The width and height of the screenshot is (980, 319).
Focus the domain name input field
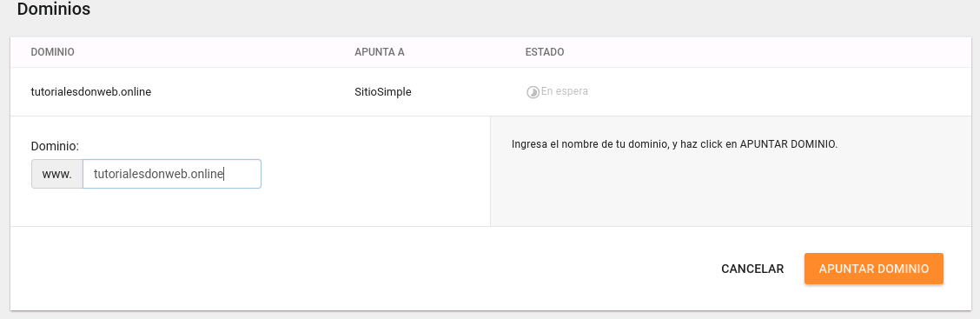coord(172,174)
